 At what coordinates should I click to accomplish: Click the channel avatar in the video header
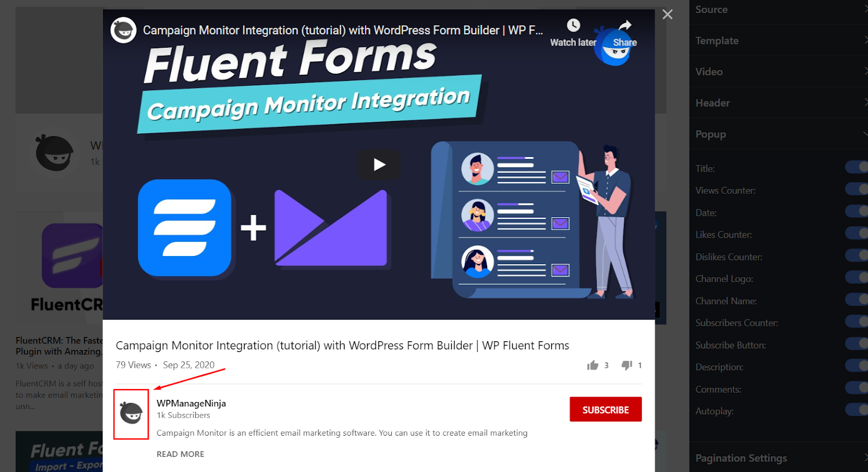(x=124, y=30)
